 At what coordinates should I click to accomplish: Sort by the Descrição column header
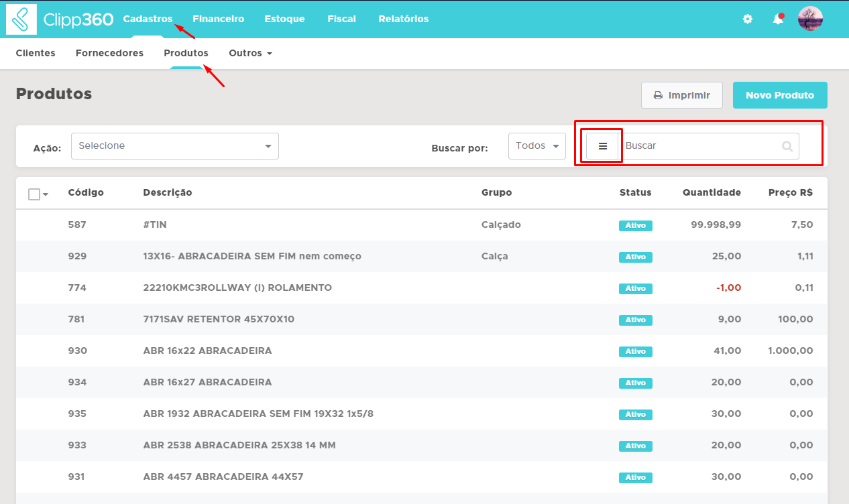pos(167,192)
